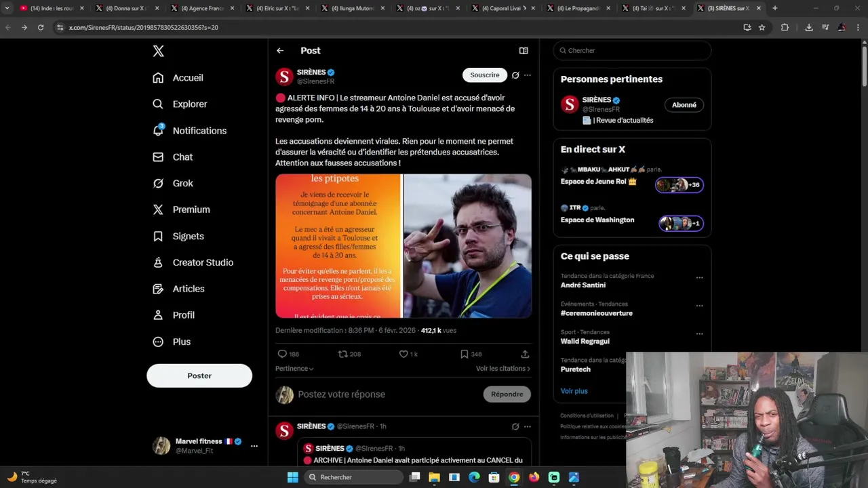Open reader view icon beside Post header
The height and width of the screenshot is (488, 868).
pyautogui.click(x=524, y=51)
